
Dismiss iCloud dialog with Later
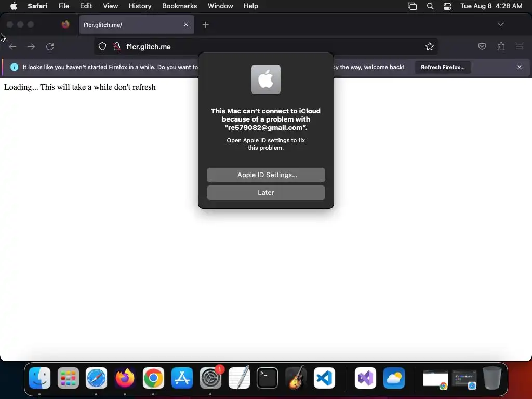(x=265, y=192)
